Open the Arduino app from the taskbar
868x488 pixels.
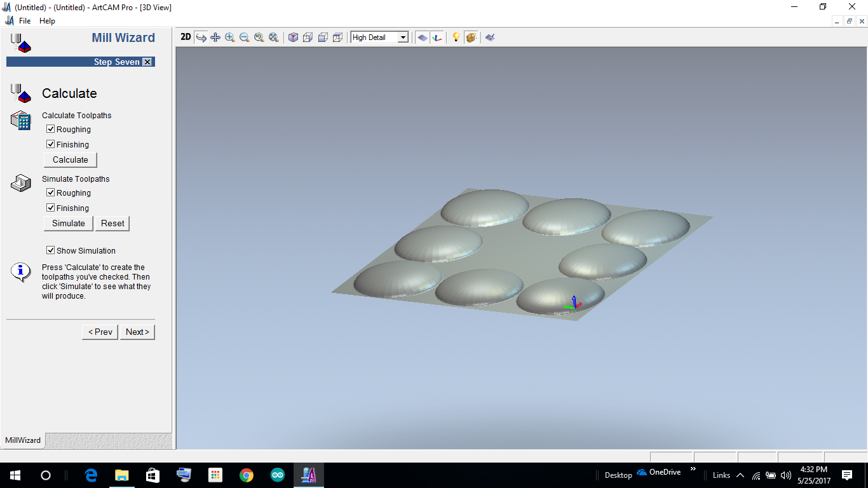[x=278, y=475]
